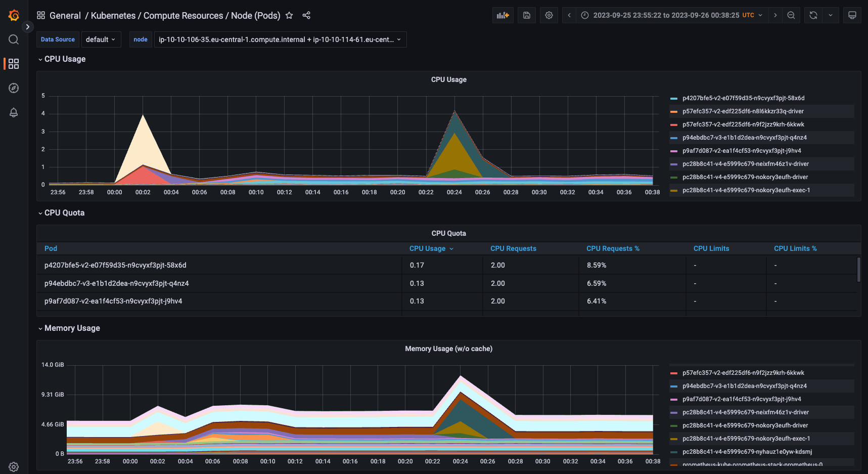868x474 pixels.
Task: Toggle the TV cycle view mode
Action: [852, 15]
